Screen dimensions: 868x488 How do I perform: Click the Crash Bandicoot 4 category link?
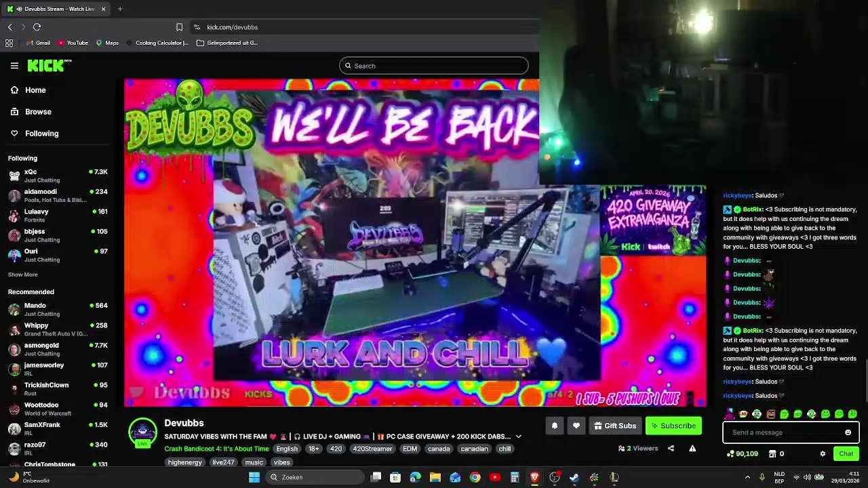coord(216,449)
